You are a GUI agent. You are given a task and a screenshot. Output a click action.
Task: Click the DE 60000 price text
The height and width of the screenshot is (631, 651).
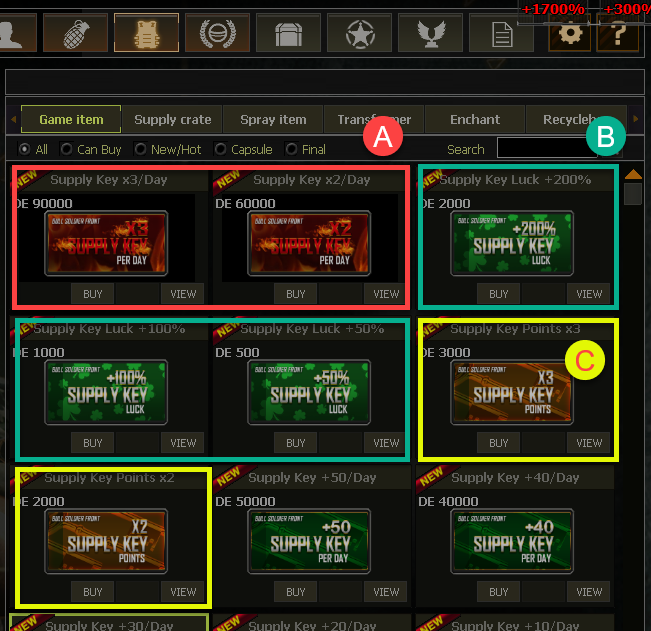tap(245, 203)
